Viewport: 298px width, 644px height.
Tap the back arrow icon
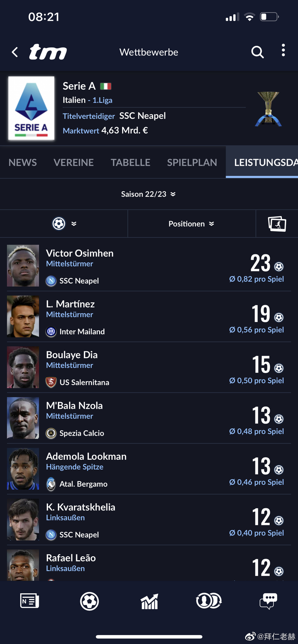pyautogui.click(x=15, y=52)
